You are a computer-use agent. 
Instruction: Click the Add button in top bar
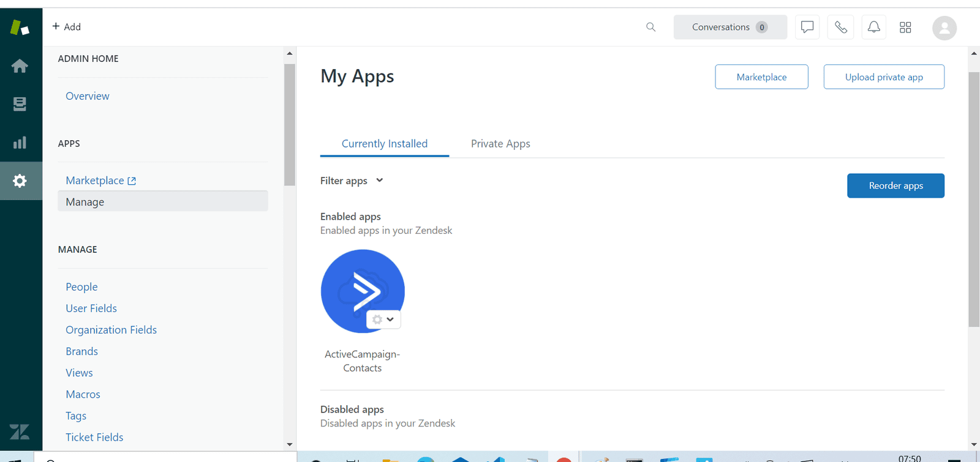(66, 27)
